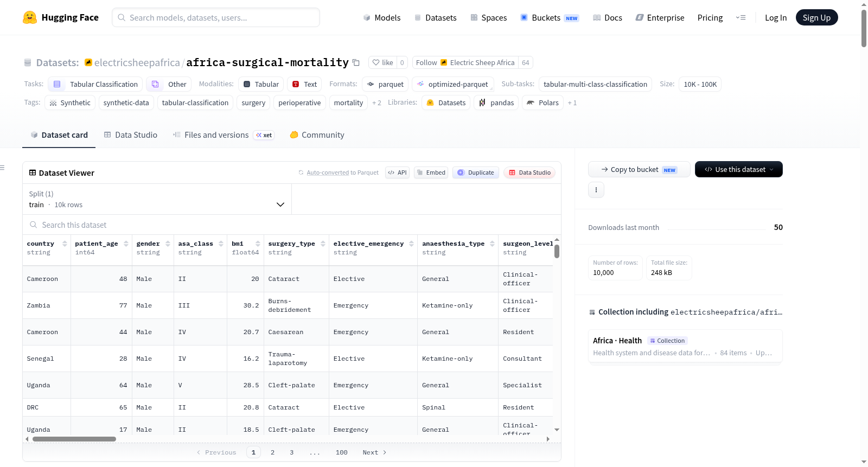This screenshot has height=467, width=868.
Task: Open Data Studio from viewer header
Action: [529, 172]
